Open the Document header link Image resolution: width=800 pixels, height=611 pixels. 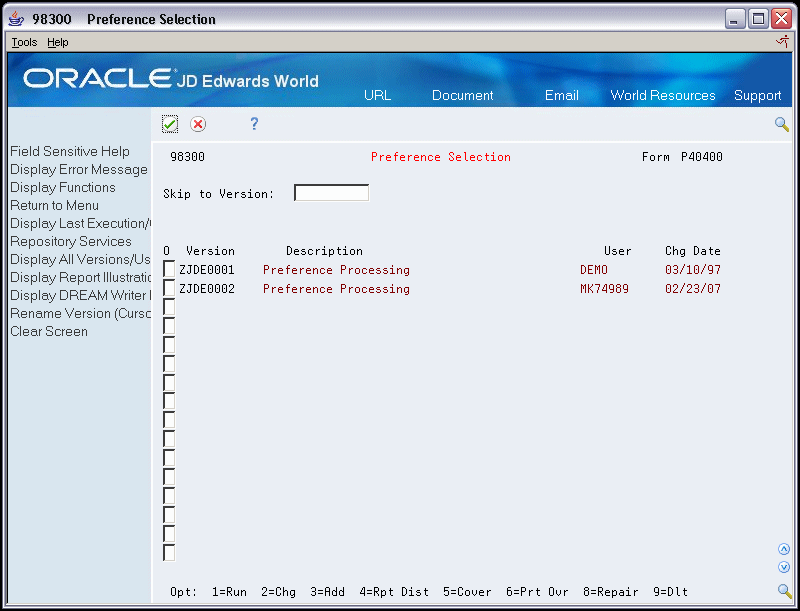click(462, 95)
